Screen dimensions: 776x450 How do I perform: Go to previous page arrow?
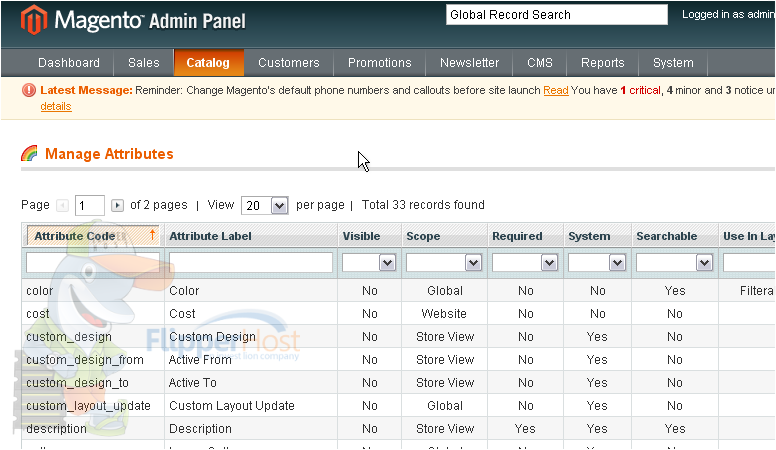point(62,205)
